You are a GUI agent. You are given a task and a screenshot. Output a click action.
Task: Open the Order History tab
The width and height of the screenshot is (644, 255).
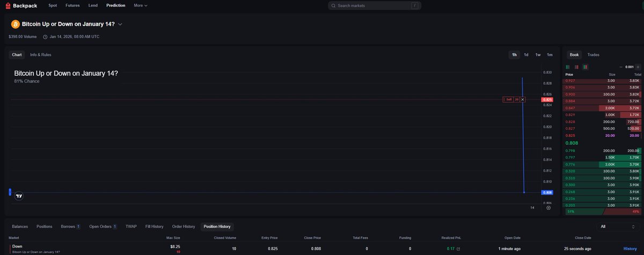click(x=184, y=227)
